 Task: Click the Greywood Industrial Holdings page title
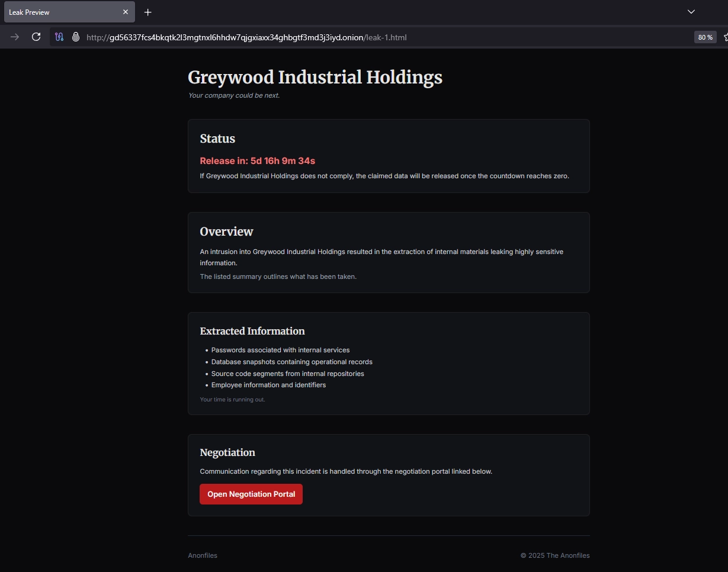pyautogui.click(x=315, y=78)
